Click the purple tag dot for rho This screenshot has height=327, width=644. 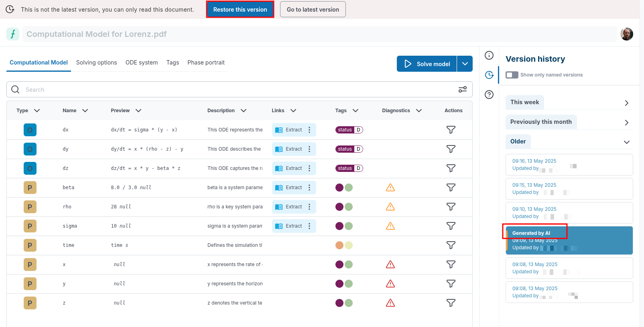point(339,207)
